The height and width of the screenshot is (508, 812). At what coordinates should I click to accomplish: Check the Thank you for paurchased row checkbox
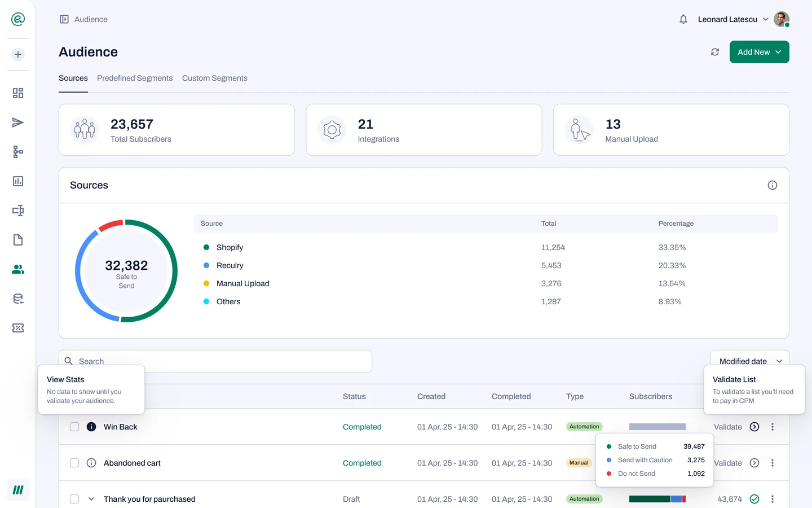click(x=74, y=499)
